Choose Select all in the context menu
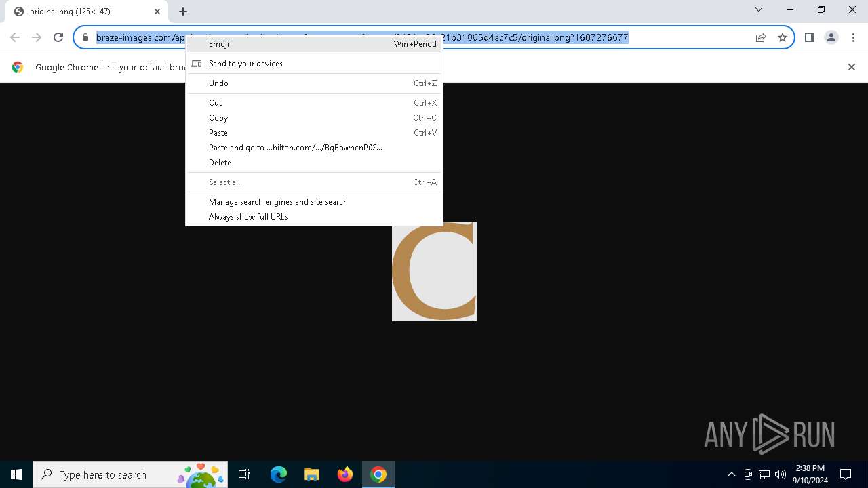Screen dimensions: 868x488 [x=314, y=182]
